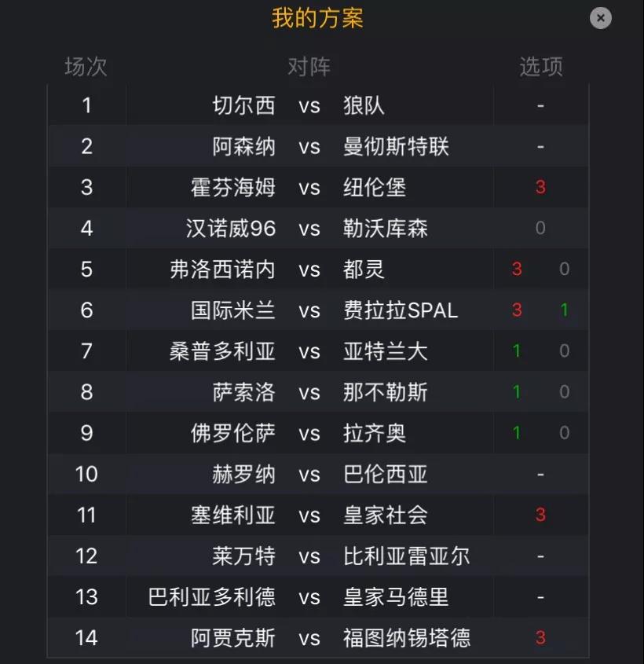The height and width of the screenshot is (664, 644).
Task: Click the dash option for 赫罗纳 match
Action: tap(540, 475)
